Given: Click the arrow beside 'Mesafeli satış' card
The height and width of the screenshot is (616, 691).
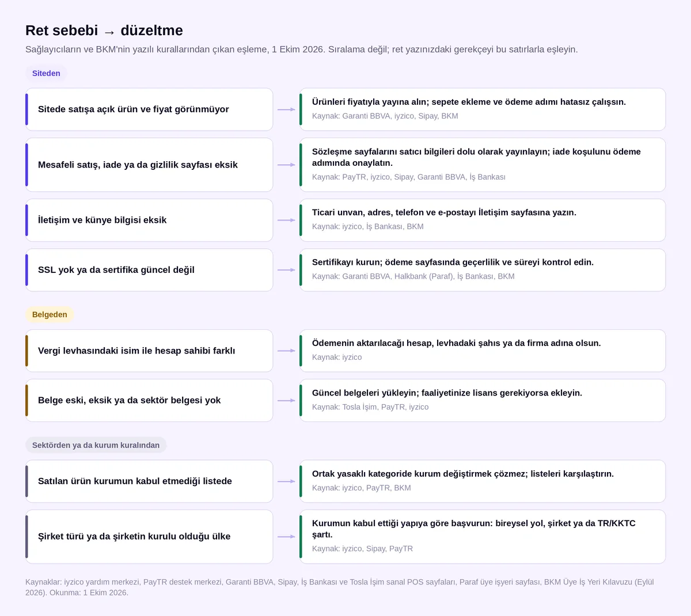Looking at the screenshot, I should tap(286, 165).
